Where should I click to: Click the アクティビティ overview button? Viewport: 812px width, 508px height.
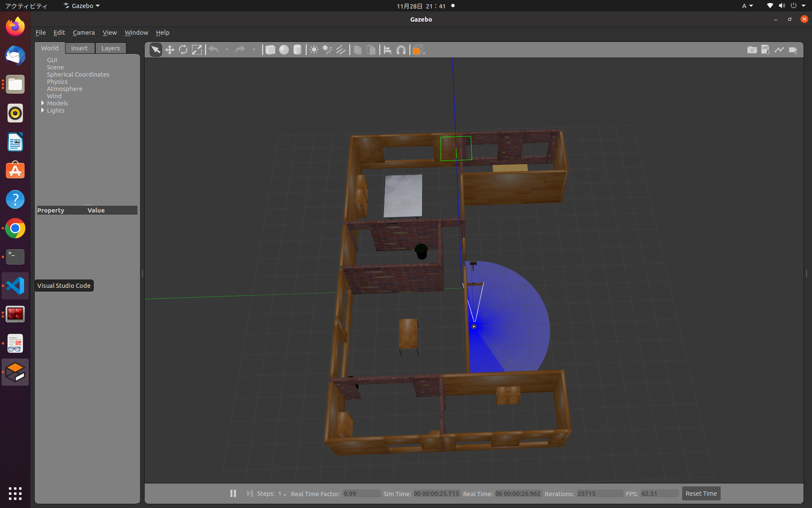coord(26,6)
